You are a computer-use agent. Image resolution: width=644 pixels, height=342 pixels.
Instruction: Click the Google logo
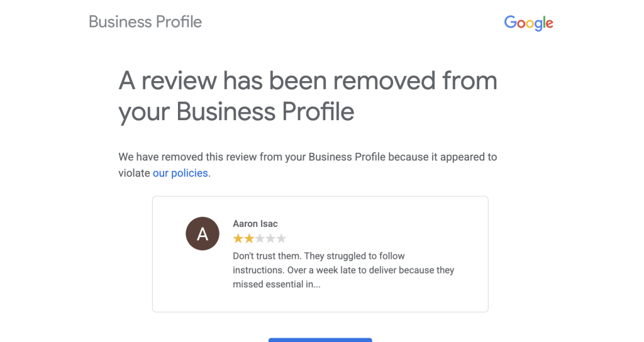[528, 23]
